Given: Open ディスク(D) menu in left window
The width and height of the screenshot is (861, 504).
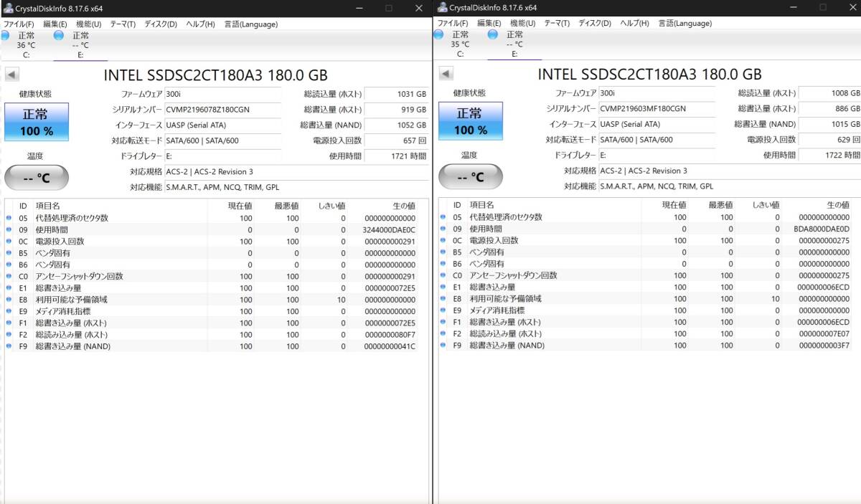Looking at the screenshot, I should click(x=161, y=24).
